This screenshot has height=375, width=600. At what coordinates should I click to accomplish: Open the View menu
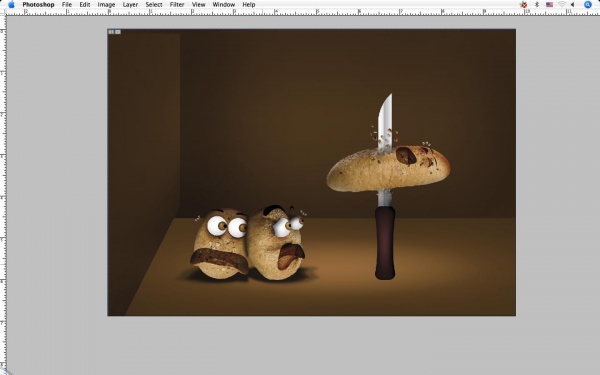pyautogui.click(x=198, y=5)
